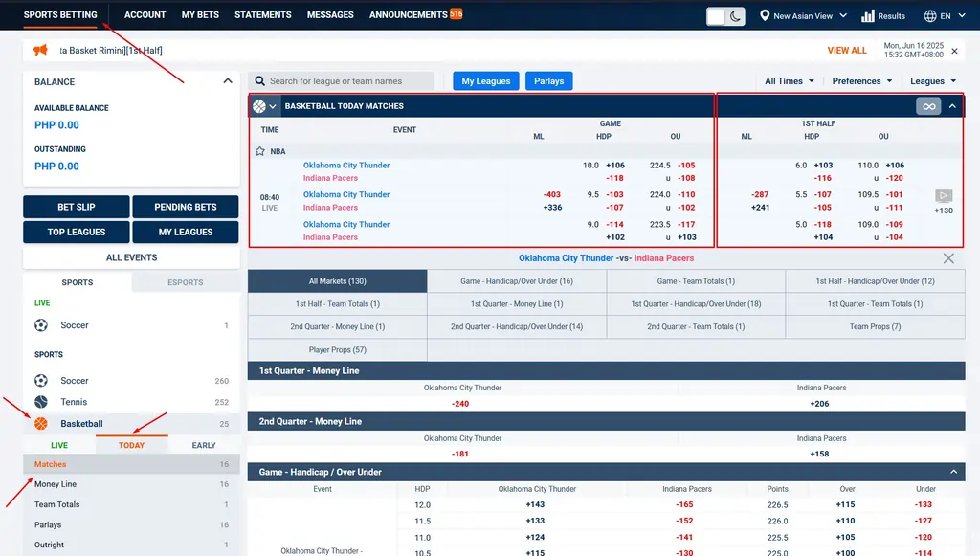Click the basketball sport icon in matches header
This screenshot has height=556, width=980.
click(x=258, y=106)
